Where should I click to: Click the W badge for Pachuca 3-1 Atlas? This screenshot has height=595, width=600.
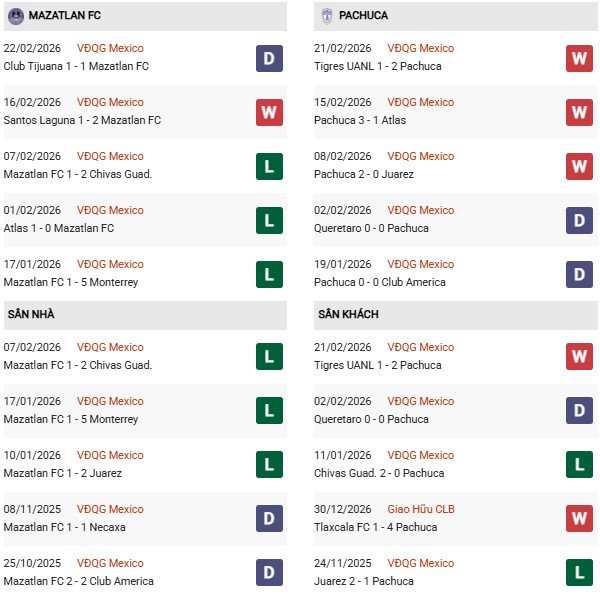[x=580, y=112]
